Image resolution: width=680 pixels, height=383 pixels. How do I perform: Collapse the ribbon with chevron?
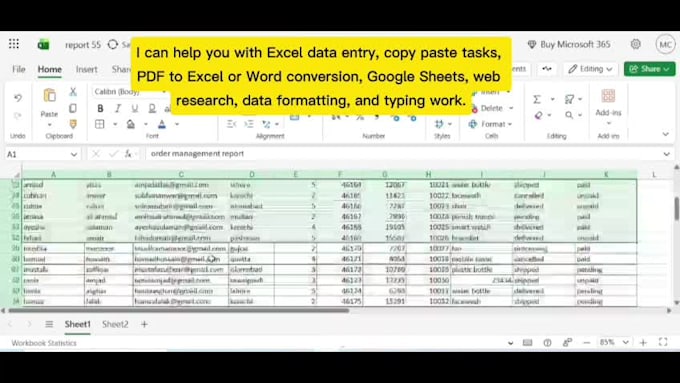pos(666,134)
